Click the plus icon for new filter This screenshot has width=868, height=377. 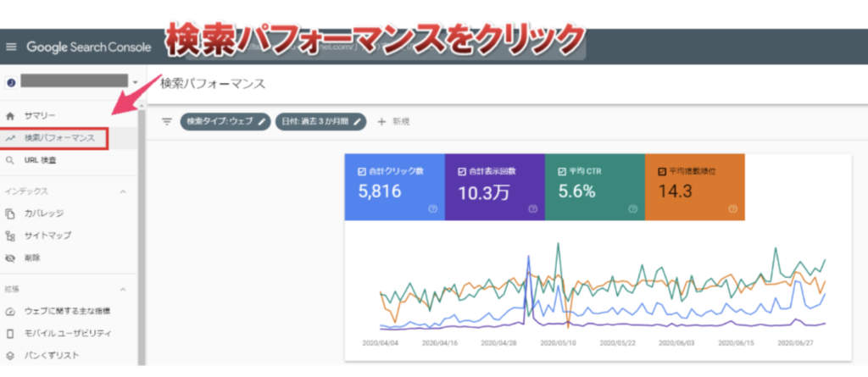click(x=381, y=121)
